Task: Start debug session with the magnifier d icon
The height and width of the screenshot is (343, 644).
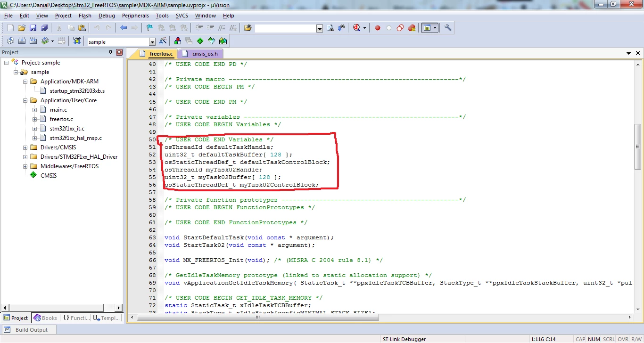Action: point(357,28)
